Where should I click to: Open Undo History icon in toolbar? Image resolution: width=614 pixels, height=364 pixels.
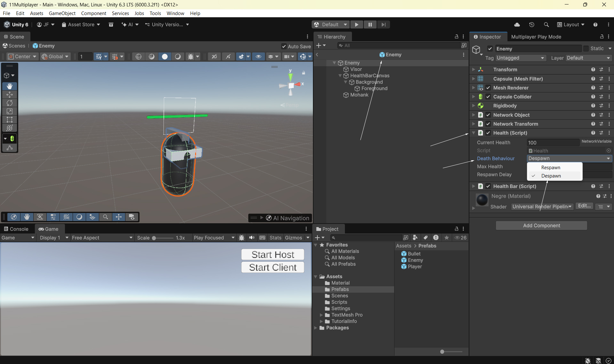point(531,25)
